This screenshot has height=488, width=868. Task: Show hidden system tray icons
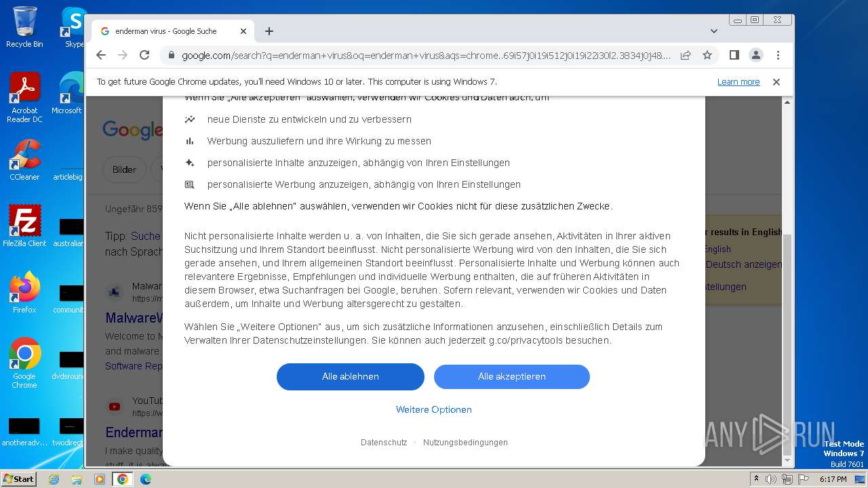click(x=756, y=479)
